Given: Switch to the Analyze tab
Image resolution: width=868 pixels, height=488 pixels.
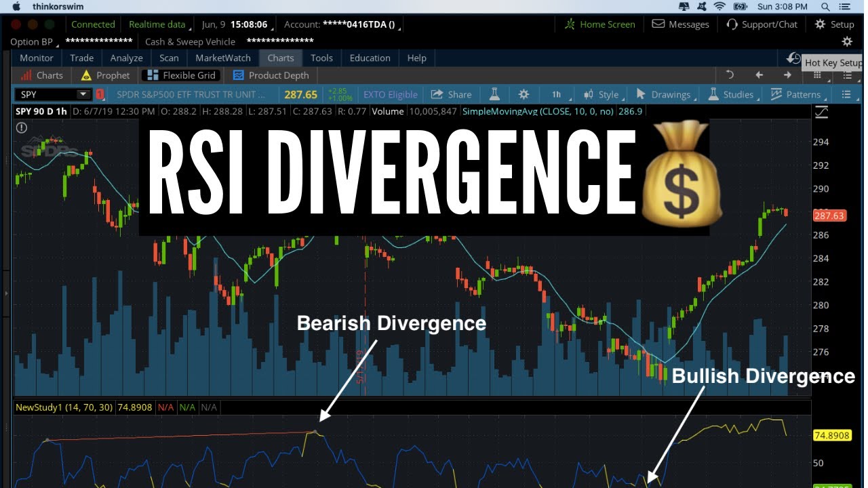Looking at the screenshot, I should point(126,58).
